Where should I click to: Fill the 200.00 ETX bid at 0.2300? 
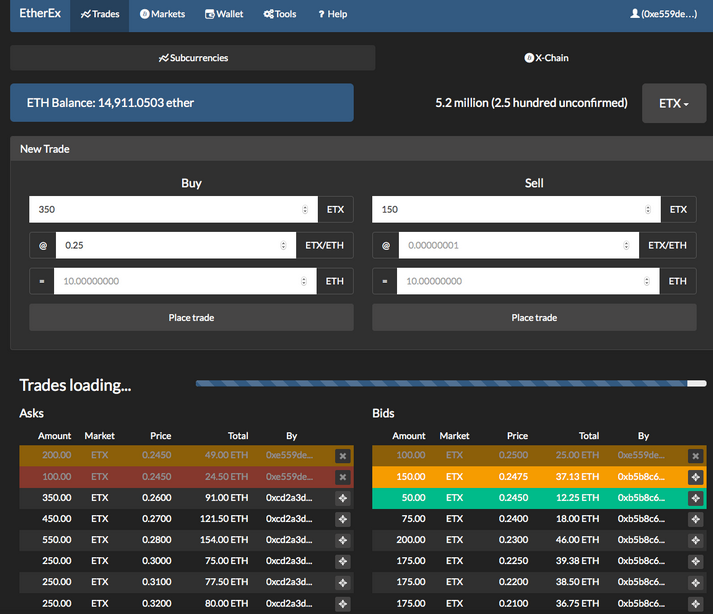(696, 540)
